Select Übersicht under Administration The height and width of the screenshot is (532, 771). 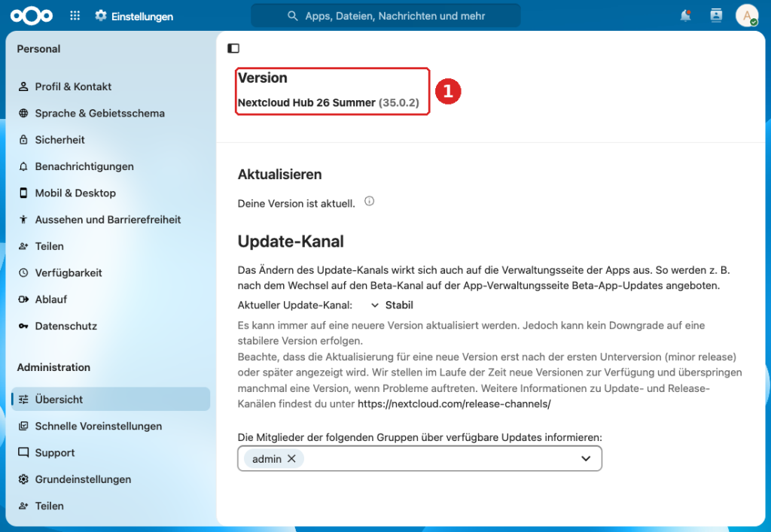[x=111, y=400]
